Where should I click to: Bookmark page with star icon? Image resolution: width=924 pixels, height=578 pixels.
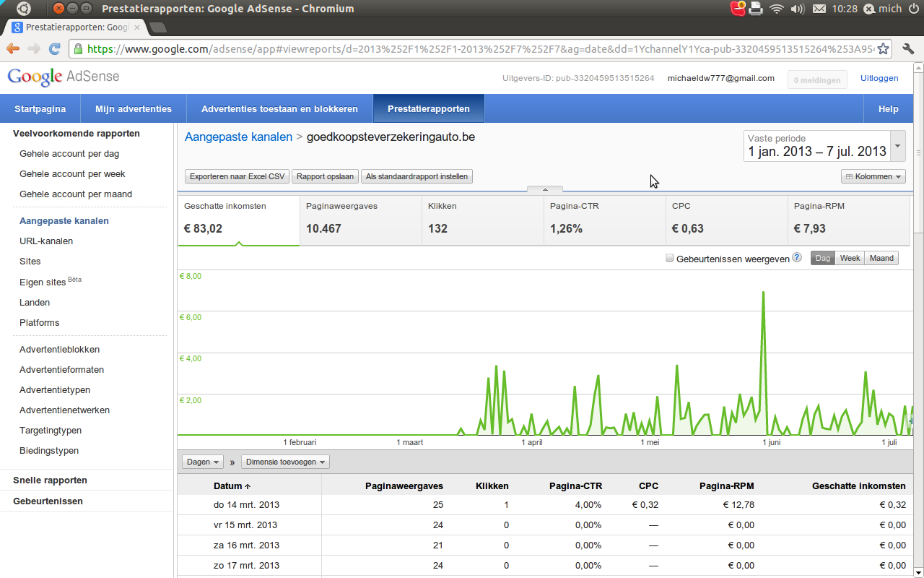click(883, 49)
